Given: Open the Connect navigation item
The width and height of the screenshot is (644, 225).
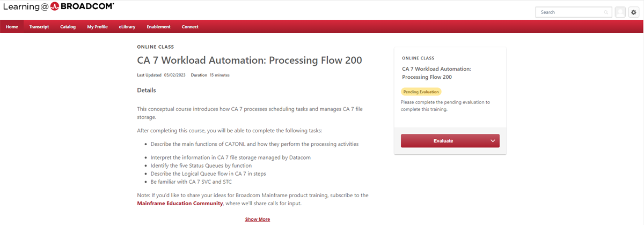Looking at the screenshot, I should [190, 27].
